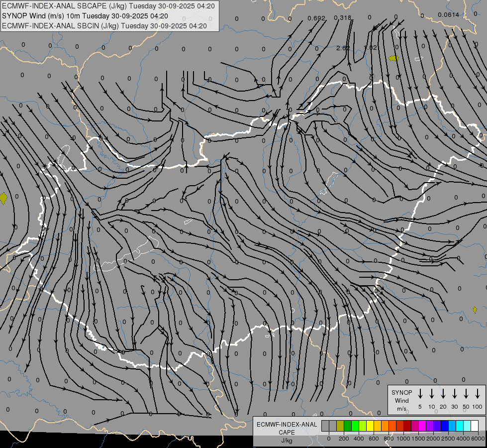This screenshot has height=448, width=487.
Task: Click the 1000 tick label on colorbar
Action: pyautogui.click(x=403, y=439)
